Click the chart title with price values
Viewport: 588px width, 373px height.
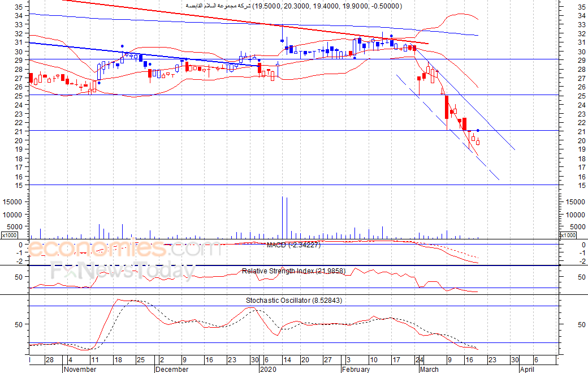pos(294,6)
